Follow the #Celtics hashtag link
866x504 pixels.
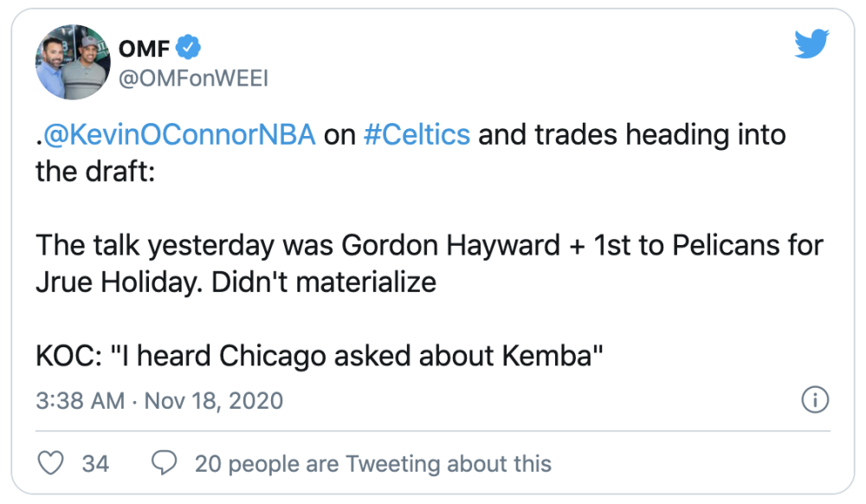pos(419,135)
